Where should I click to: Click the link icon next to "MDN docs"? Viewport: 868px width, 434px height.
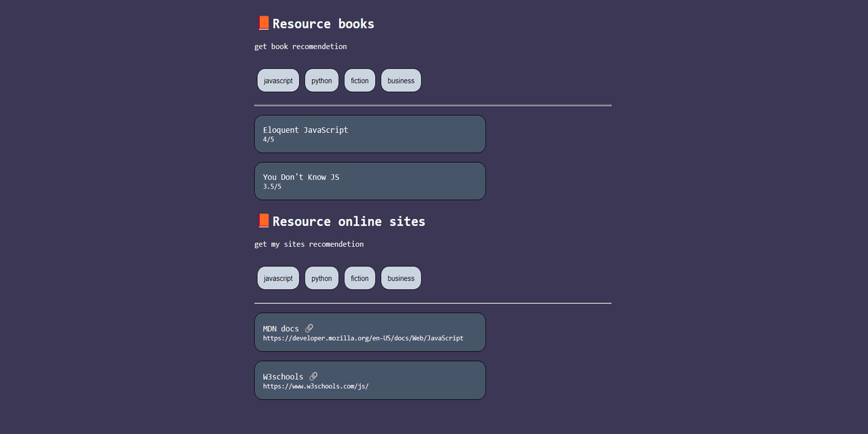point(309,328)
